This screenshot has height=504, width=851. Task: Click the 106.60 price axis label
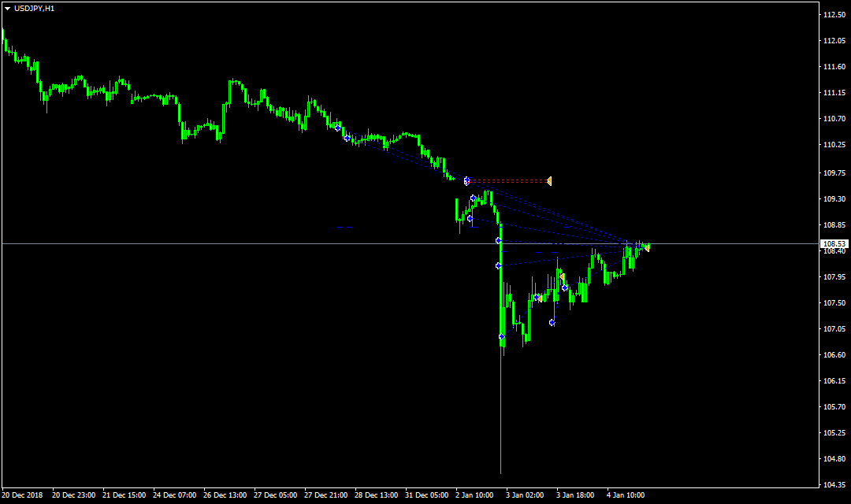[834, 355]
